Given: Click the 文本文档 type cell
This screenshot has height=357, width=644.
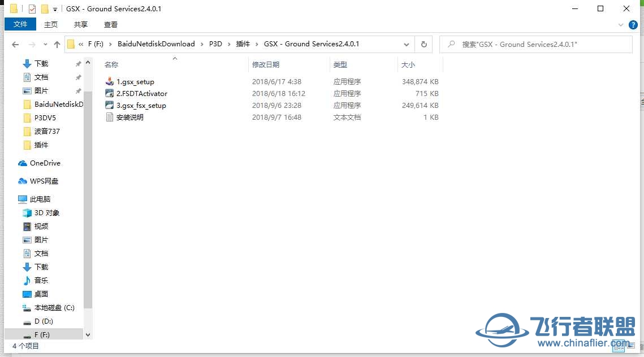Looking at the screenshot, I should [x=347, y=117].
